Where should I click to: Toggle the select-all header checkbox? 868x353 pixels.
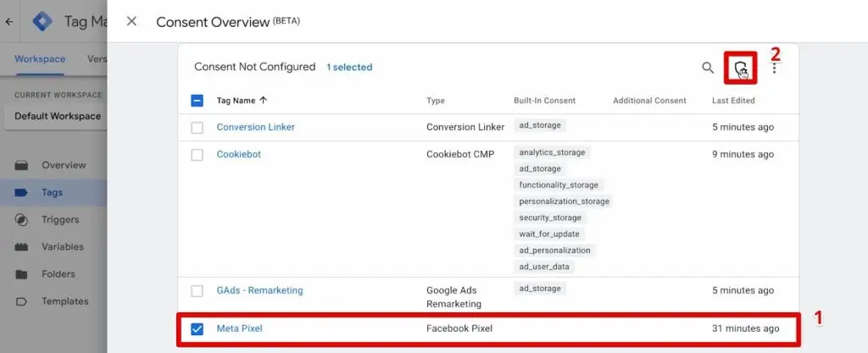197,101
